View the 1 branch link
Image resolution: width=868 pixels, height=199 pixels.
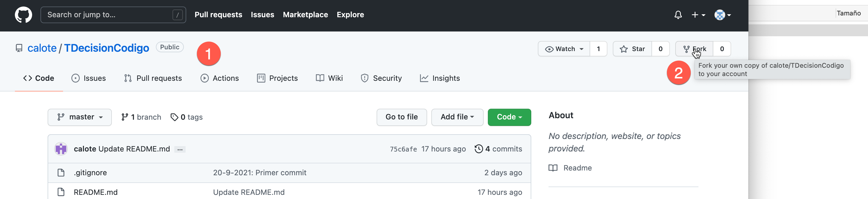click(x=141, y=117)
